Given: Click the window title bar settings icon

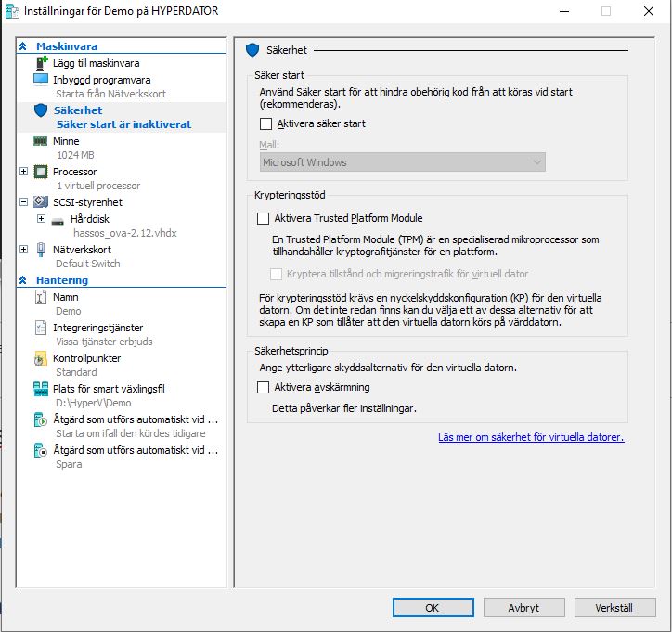Looking at the screenshot, I should 12,11.
